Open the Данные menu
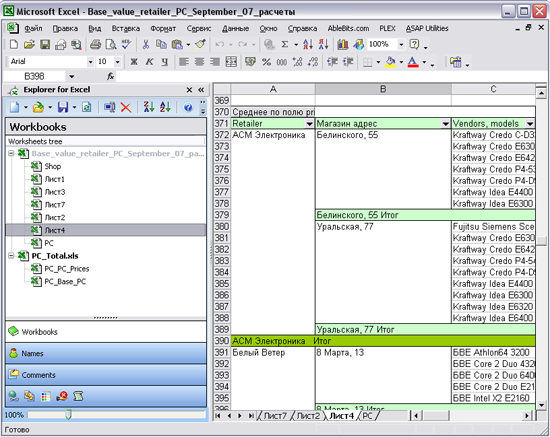The height and width of the screenshot is (437, 550). click(x=235, y=28)
